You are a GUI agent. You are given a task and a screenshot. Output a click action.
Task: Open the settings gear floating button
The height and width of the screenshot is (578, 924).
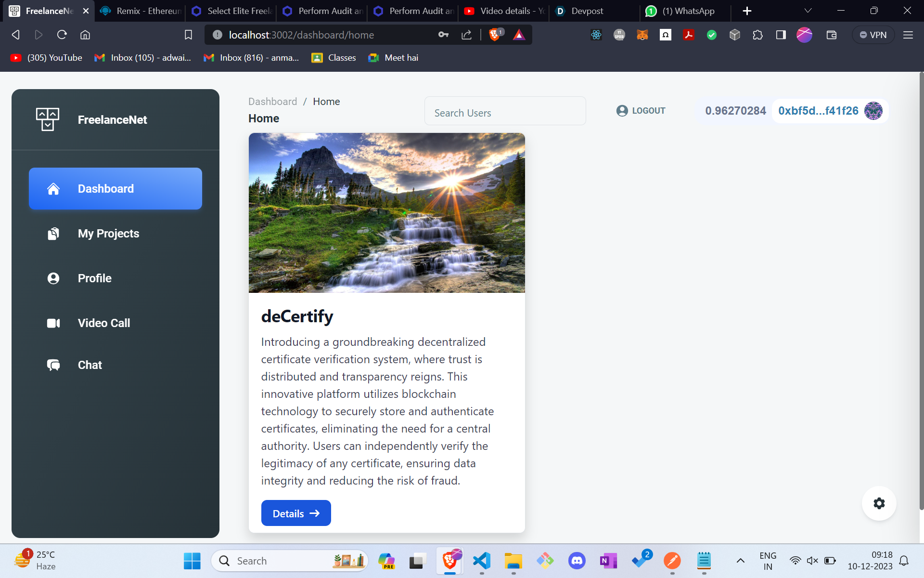879,503
